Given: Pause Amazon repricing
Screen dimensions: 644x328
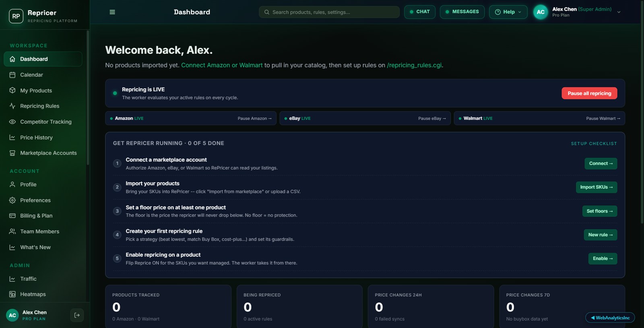Looking at the screenshot, I should tap(254, 118).
